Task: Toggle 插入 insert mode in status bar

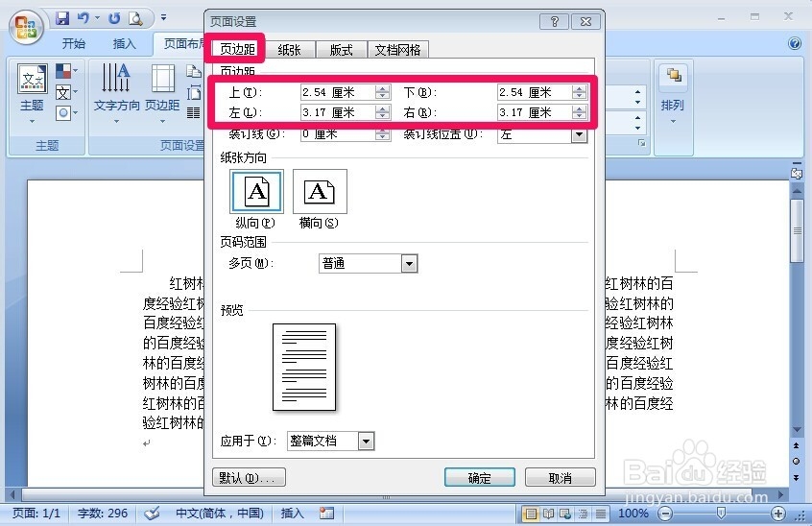Action: coord(292,514)
